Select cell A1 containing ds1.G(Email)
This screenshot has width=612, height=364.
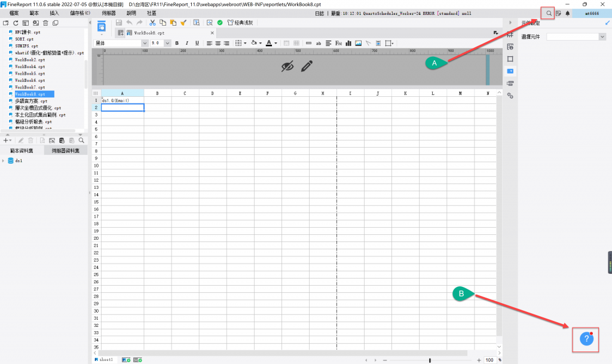point(123,100)
